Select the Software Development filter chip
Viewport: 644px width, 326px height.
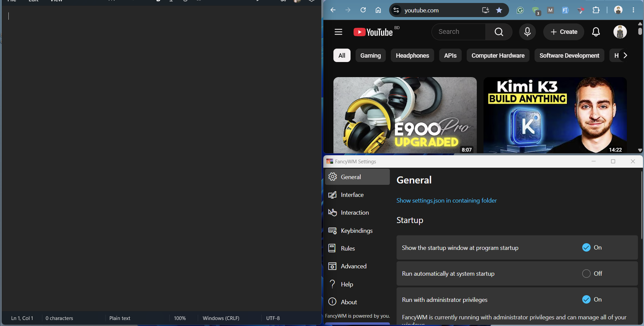pos(569,56)
